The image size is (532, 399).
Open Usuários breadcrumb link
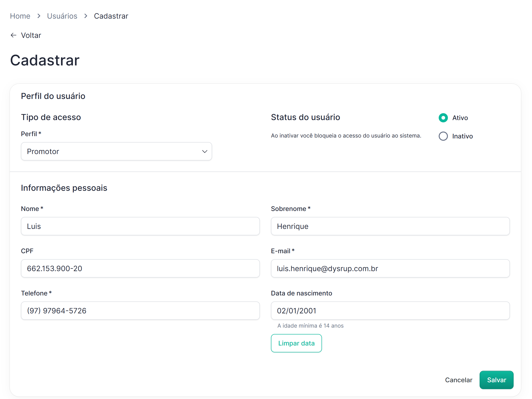(62, 16)
